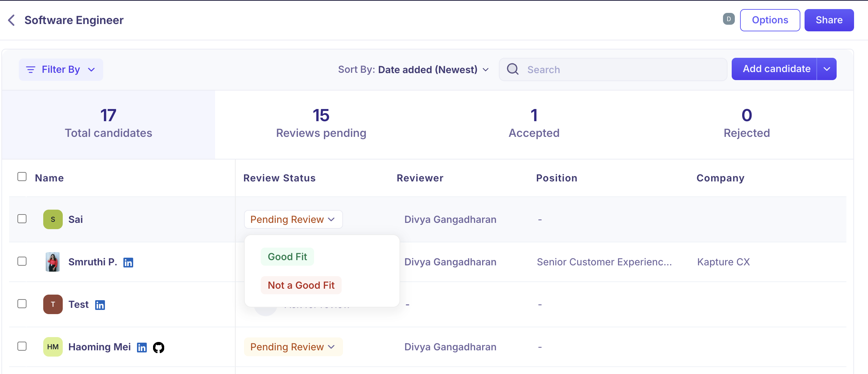Select the checkbox for Haoming Mei

[x=22, y=346]
